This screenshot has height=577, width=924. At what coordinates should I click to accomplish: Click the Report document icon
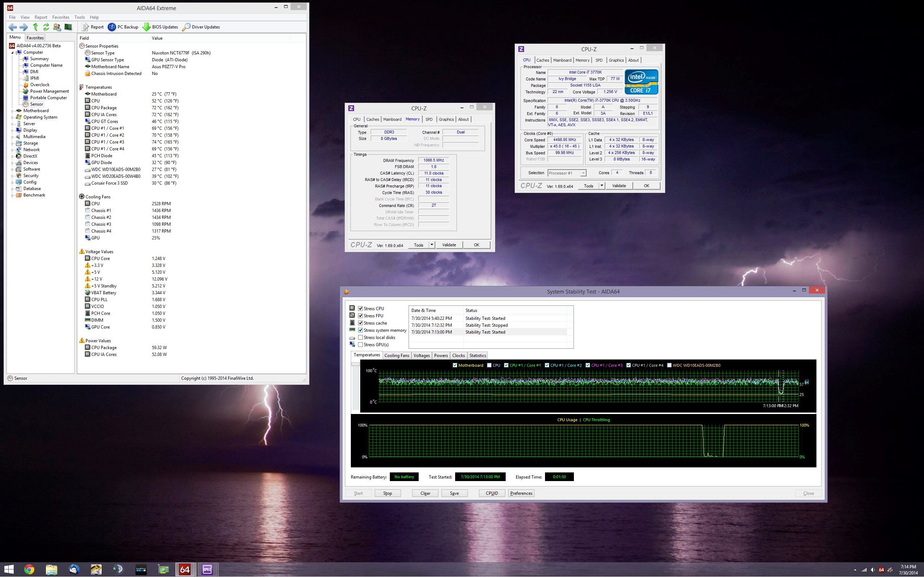coord(85,27)
